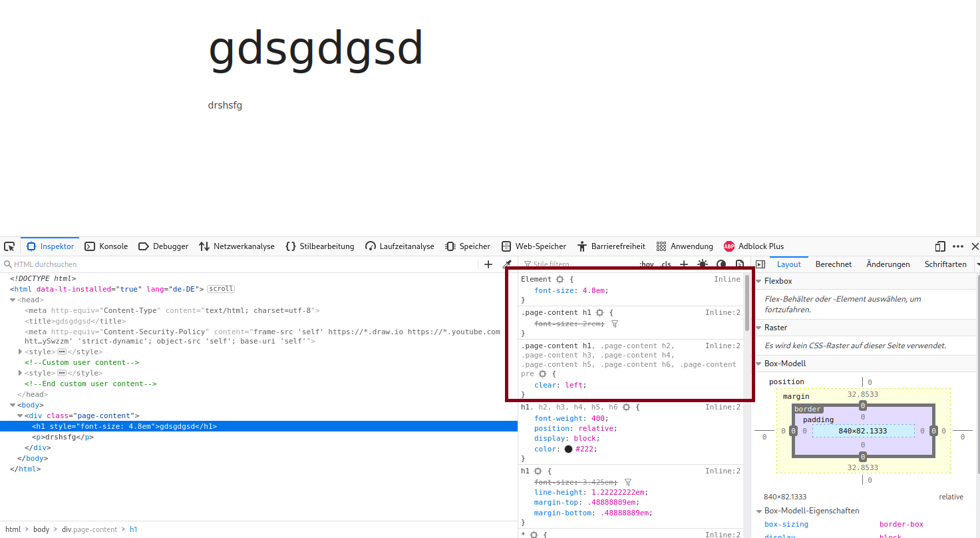This screenshot has width=980, height=538.
Task: Open responsive design mode
Action: [x=940, y=246]
